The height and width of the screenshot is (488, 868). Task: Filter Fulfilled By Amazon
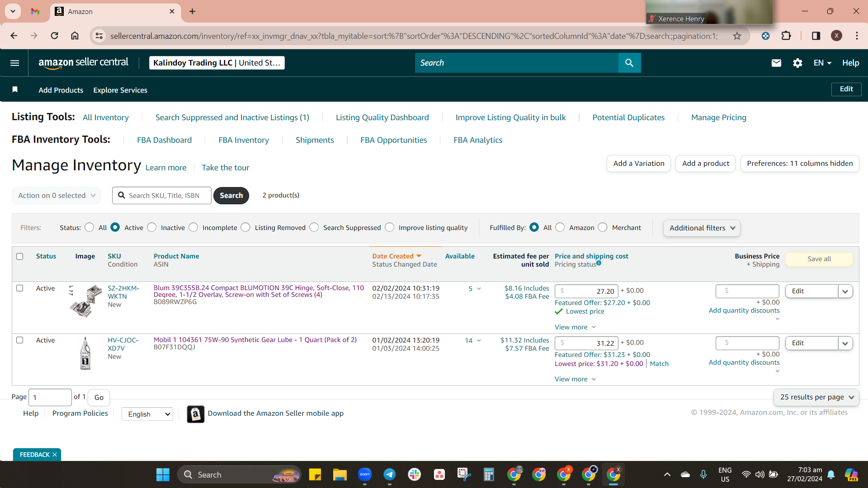click(560, 227)
